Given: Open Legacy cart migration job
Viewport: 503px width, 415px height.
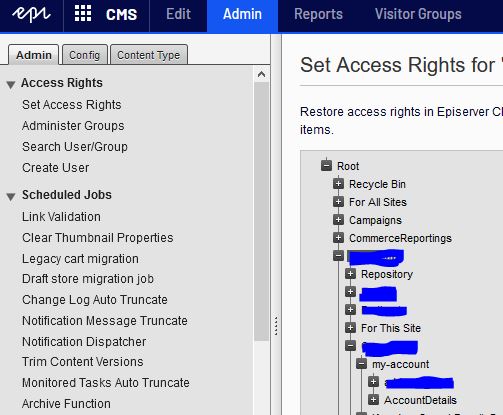Looking at the screenshot, I should (x=80, y=259).
